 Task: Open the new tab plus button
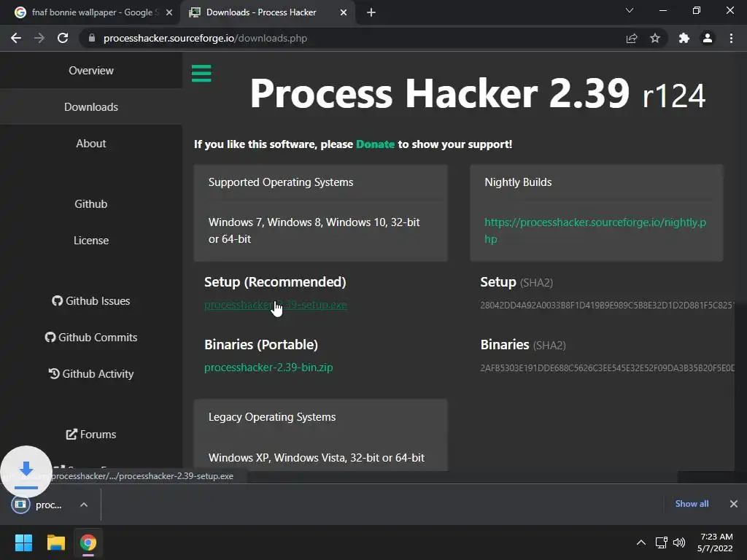(371, 12)
